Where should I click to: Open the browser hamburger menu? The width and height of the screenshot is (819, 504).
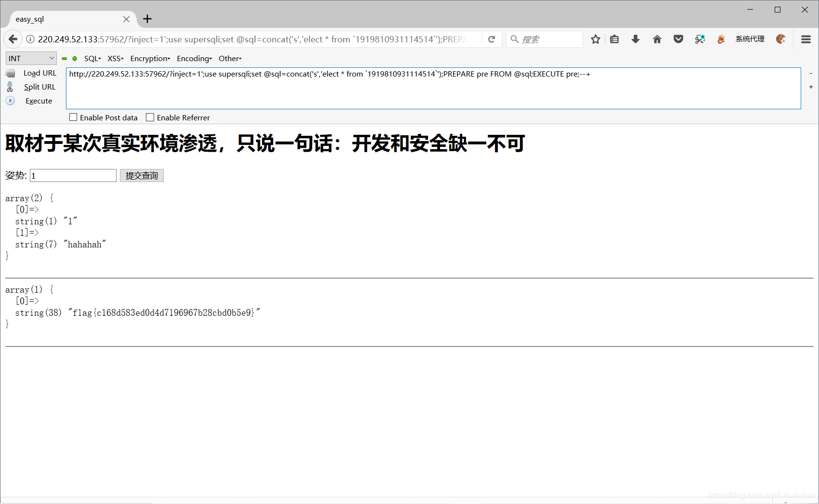(x=806, y=39)
